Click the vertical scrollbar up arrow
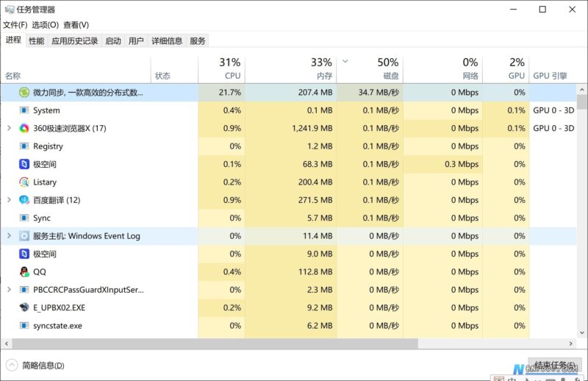This screenshot has width=588, height=381. pos(582,89)
